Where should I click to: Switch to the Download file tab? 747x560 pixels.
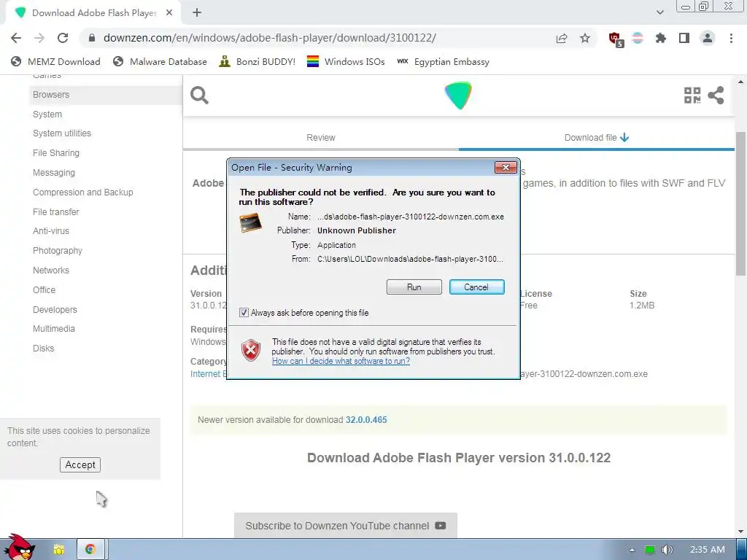click(597, 138)
